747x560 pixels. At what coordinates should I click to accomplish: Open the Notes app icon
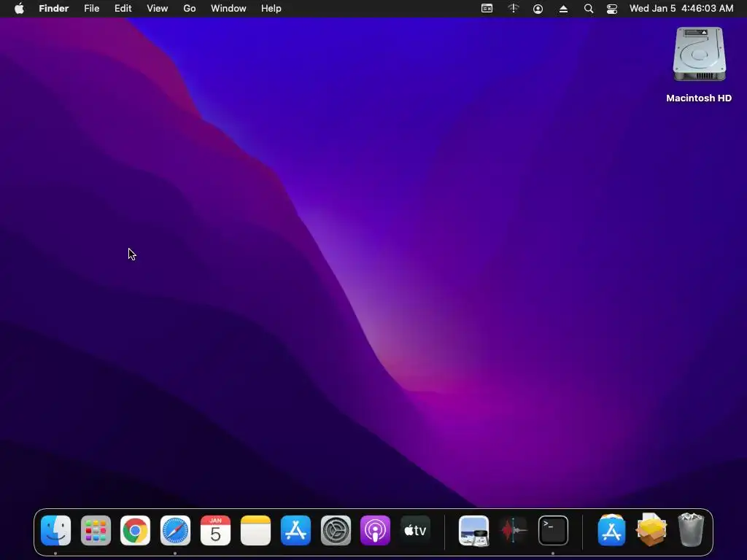click(255, 531)
